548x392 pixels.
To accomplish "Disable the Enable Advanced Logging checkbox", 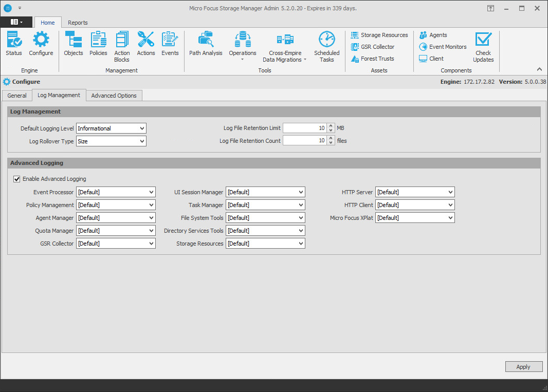I will (x=17, y=179).
